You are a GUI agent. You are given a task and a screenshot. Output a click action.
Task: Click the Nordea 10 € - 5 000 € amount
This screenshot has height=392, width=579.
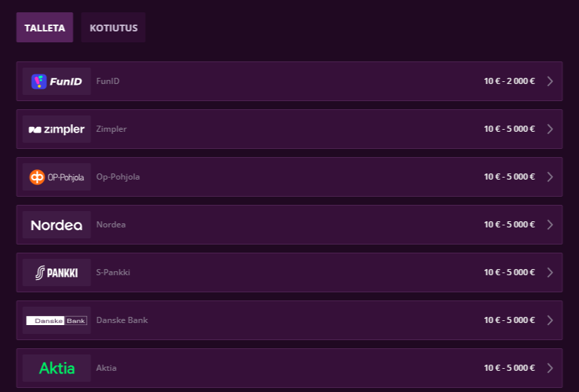click(x=509, y=225)
